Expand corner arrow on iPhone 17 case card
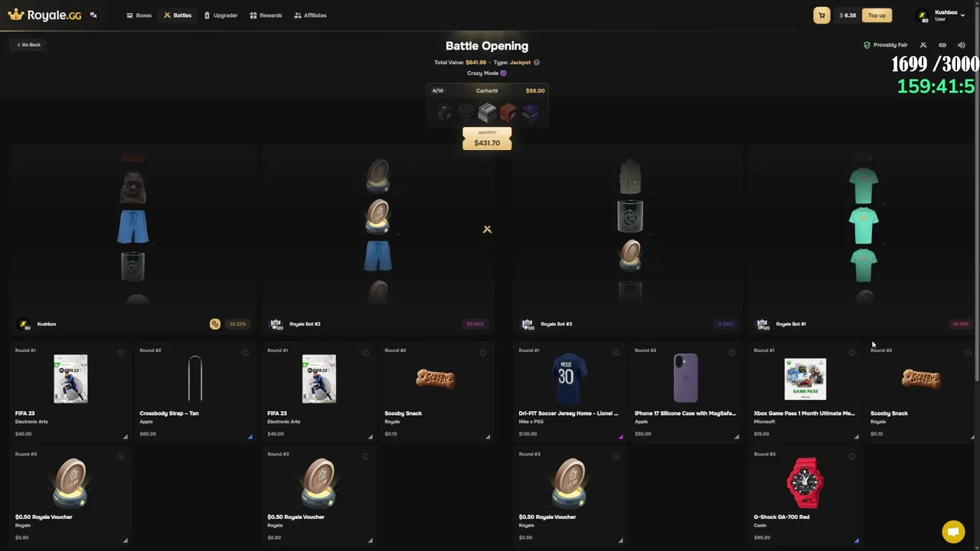 pyautogui.click(x=737, y=437)
